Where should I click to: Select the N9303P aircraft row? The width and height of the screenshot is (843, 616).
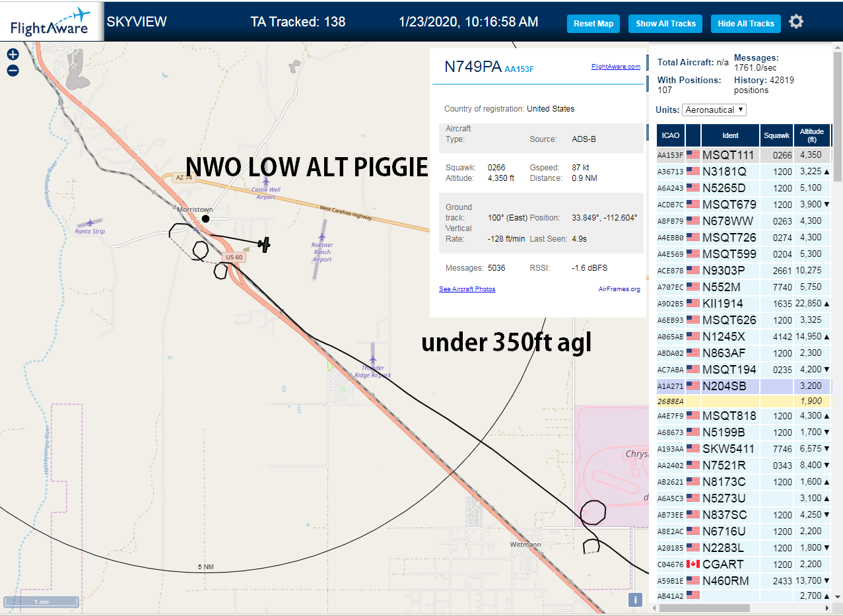click(x=743, y=271)
